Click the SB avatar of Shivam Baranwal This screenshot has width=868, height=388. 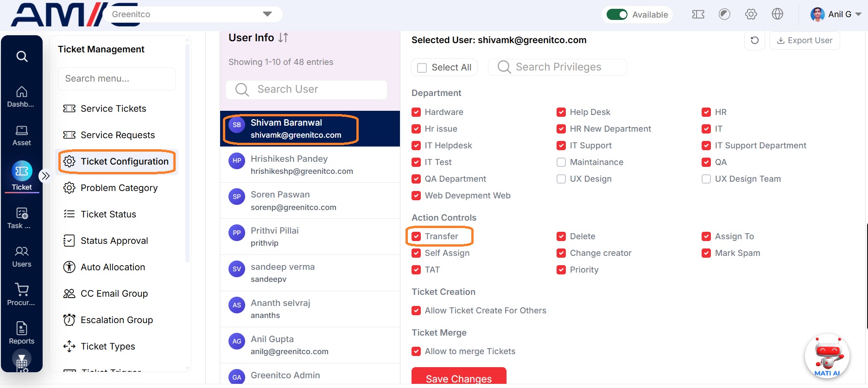point(237,125)
